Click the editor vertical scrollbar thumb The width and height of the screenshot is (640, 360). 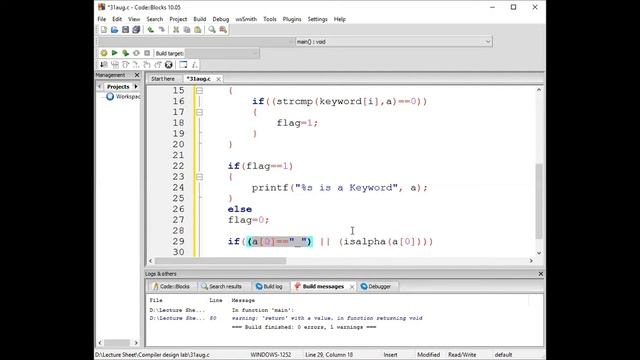click(x=539, y=201)
